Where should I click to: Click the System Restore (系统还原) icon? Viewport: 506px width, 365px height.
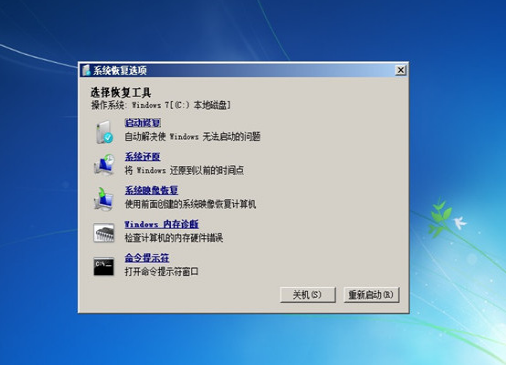[104, 164]
